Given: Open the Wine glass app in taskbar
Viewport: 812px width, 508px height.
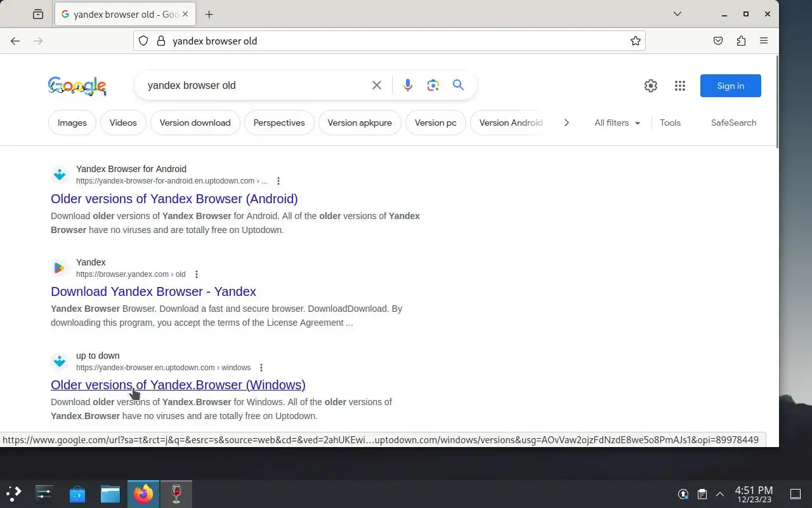Looking at the screenshot, I should point(176,493).
